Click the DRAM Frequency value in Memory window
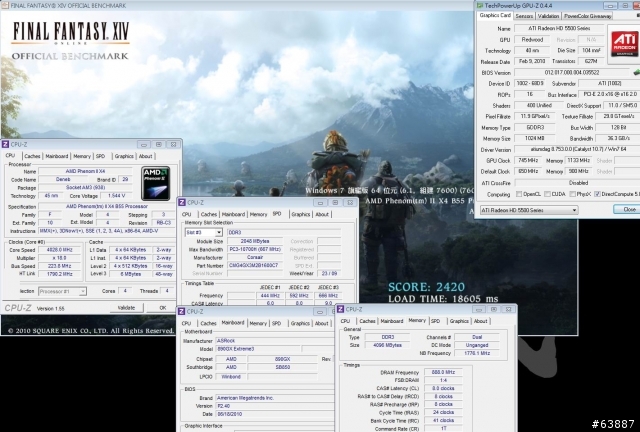This screenshot has width=640, height=432. pyautogui.click(x=443, y=372)
